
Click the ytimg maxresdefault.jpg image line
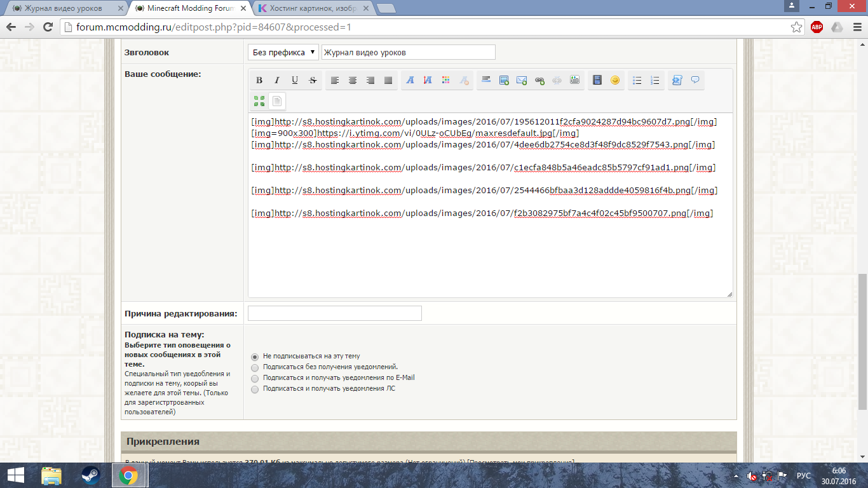point(415,133)
